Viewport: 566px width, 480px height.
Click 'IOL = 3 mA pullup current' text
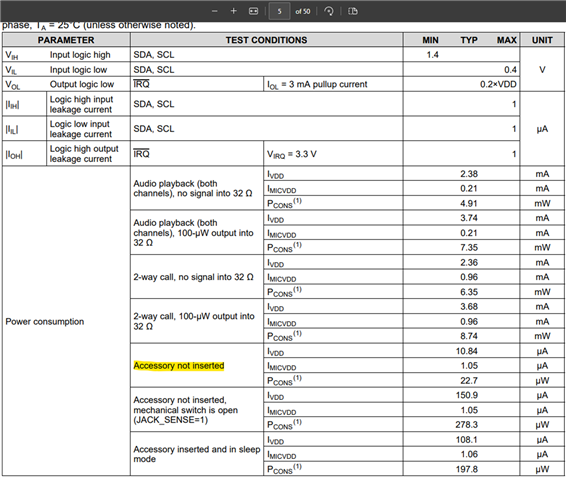pyautogui.click(x=317, y=84)
